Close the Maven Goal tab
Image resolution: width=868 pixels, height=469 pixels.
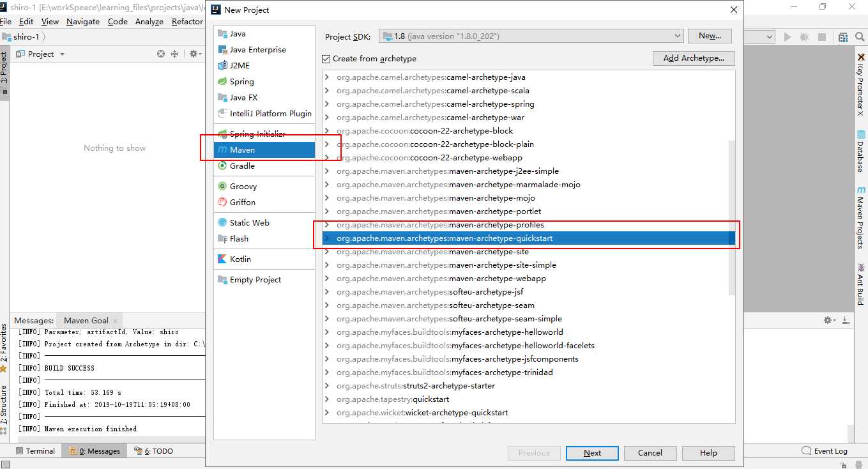[x=115, y=321]
